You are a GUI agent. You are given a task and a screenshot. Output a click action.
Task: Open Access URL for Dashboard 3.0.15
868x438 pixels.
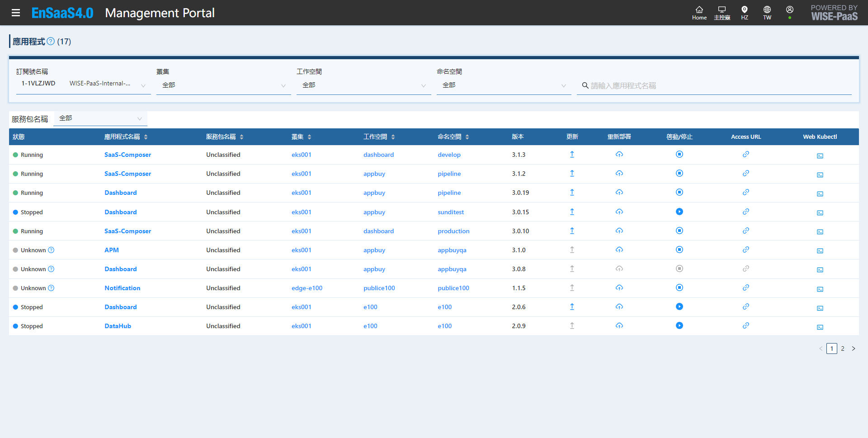[746, 212]
